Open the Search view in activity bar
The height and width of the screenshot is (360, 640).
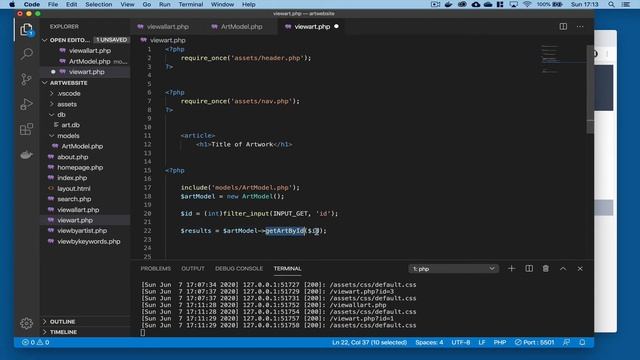pos(27,54)
